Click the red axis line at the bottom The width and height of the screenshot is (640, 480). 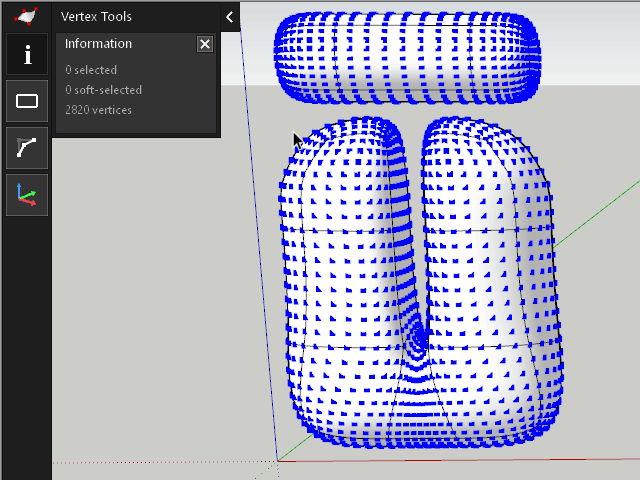(500, 459)
